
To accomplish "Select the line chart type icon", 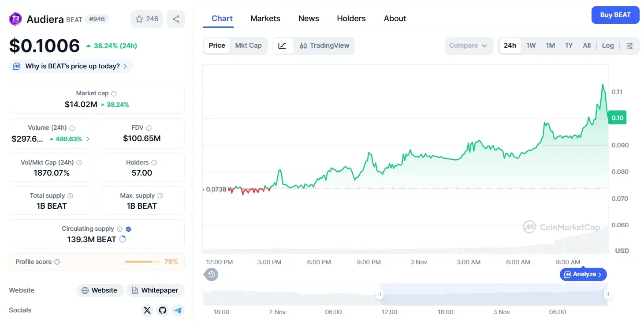I will (x=283, y=45).
